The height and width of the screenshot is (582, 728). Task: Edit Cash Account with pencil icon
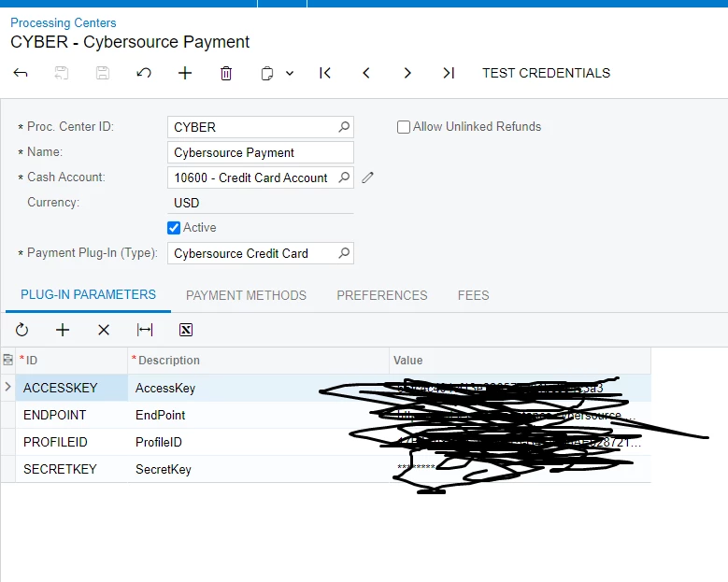(x=367, y=177)
